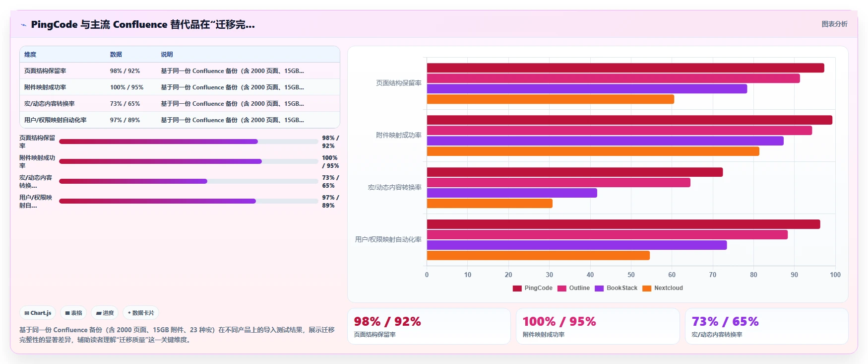Open the "100% / 95%" 附件映射成功率 stat card
Viewport: 868px width, 364px height.
598,326
